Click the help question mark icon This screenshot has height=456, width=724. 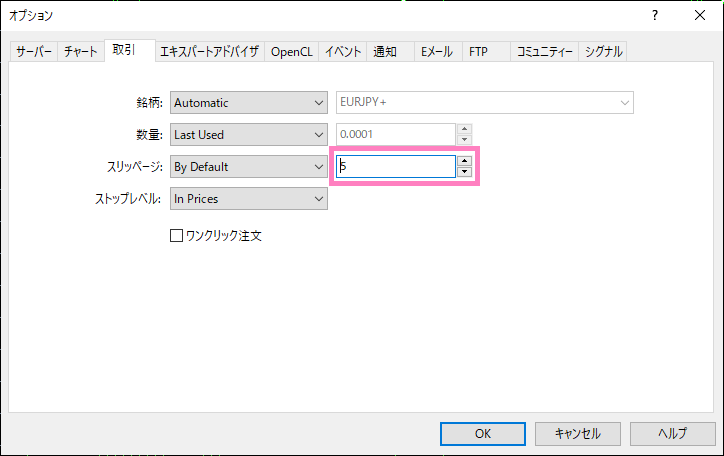(655, 16)
